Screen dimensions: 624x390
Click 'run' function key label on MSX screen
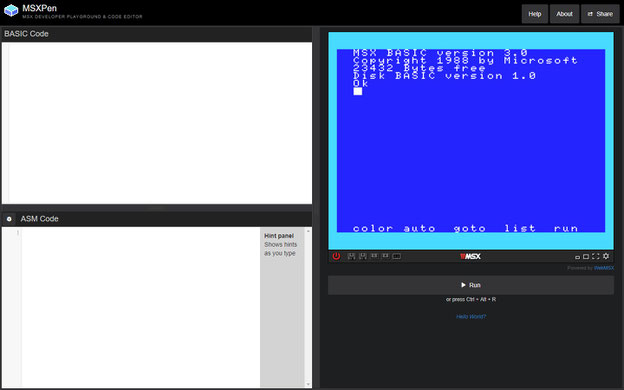pos(566,228)
